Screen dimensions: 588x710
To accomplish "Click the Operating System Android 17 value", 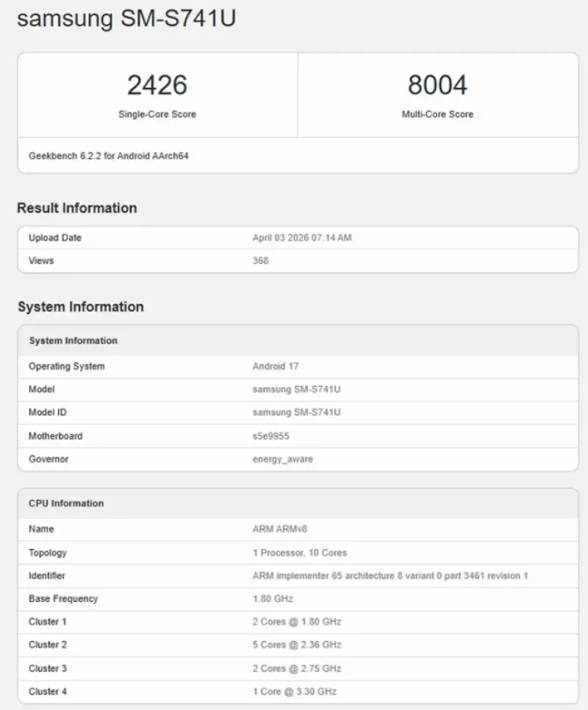I will (276, 366).
